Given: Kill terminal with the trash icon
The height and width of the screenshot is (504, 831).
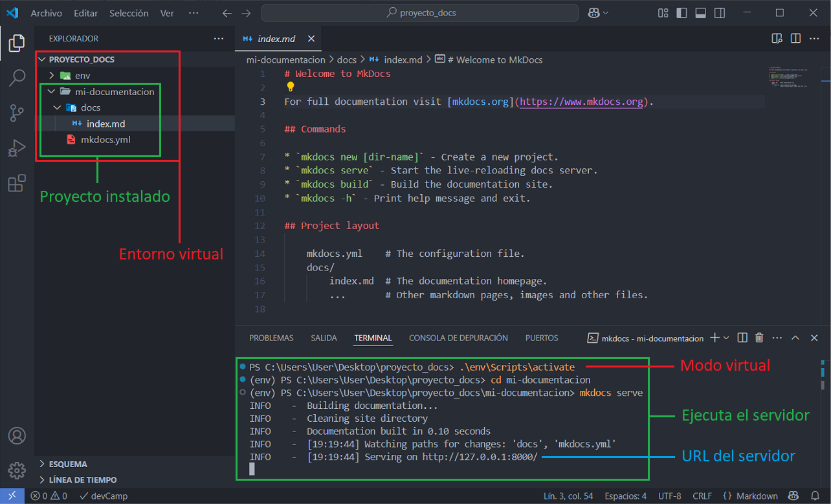Looking at the screenshot, I should (759, 338).
